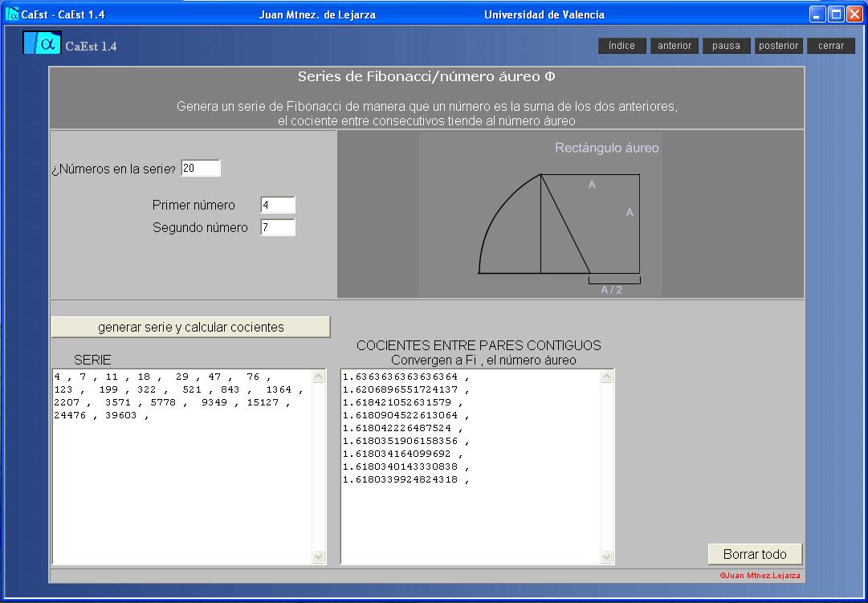This screenshot has height=603, width=868.
Task: Click the series number 123
Action: (x=63, y=389)
